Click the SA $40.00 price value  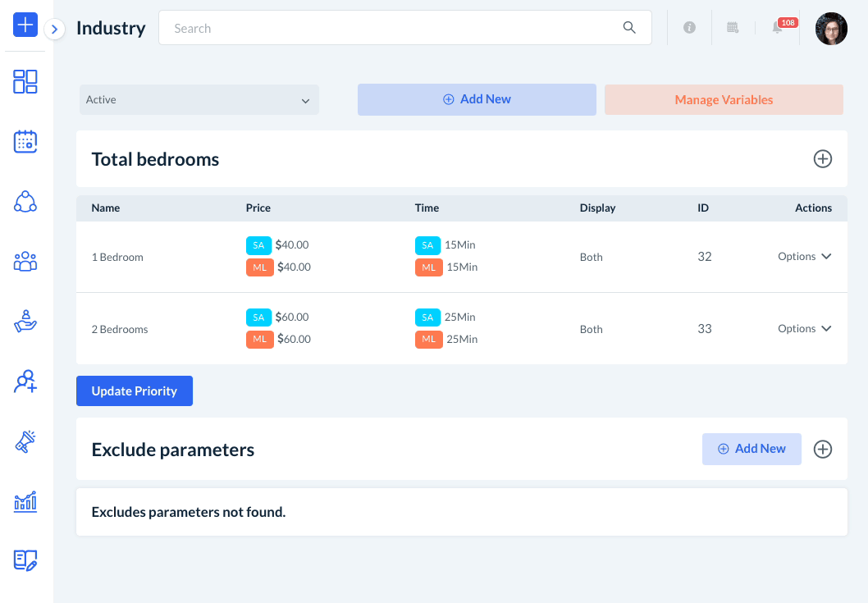292,244
